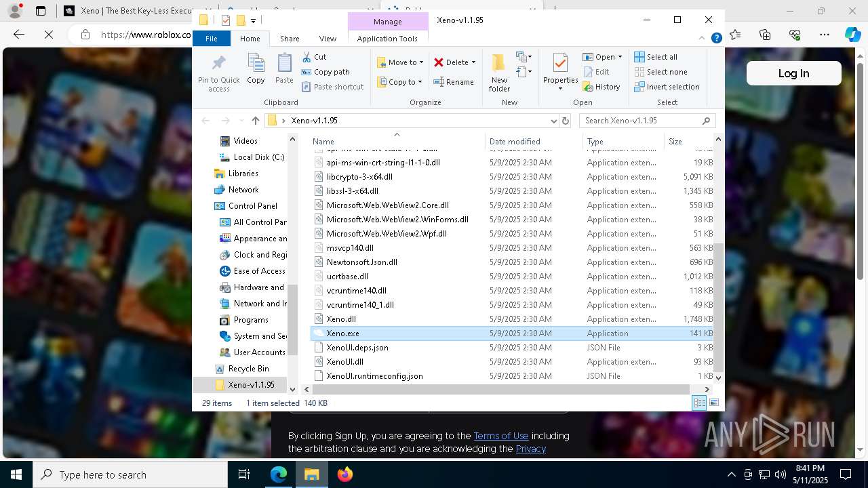Viewport: 868px width, 488px height.
Task: Select Recycle Bin in navigation pane
Action: coord(248,369)
